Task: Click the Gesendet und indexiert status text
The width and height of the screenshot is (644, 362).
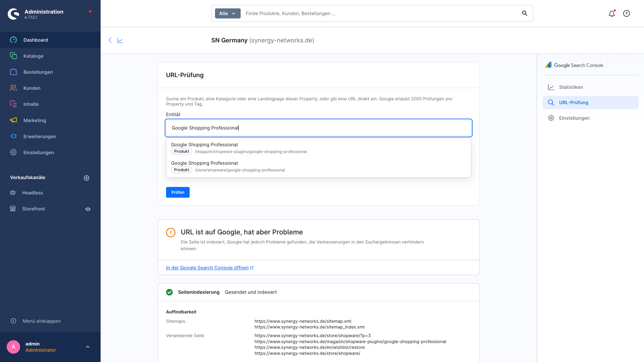Action: 251,292
